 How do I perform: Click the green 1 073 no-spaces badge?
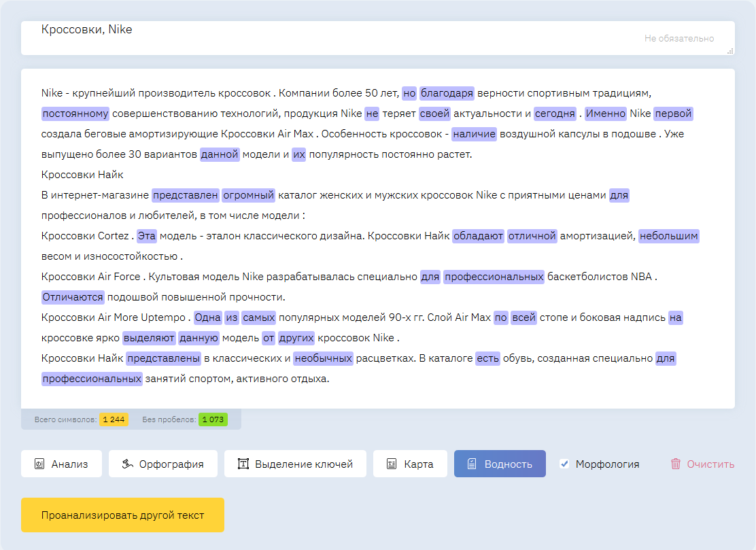pos(213,419)
